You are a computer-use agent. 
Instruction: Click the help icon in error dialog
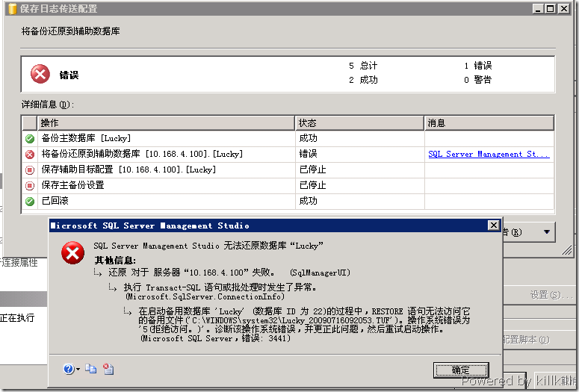[x=69, y=369]
